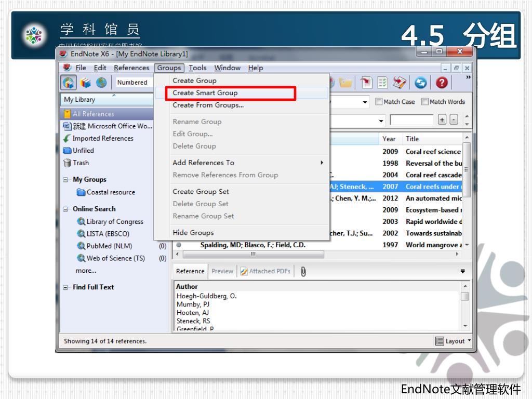The width and height of the screenshot is (532, 399).
Task: Click the blue Sync Library icon
Action: coord(420,83)
